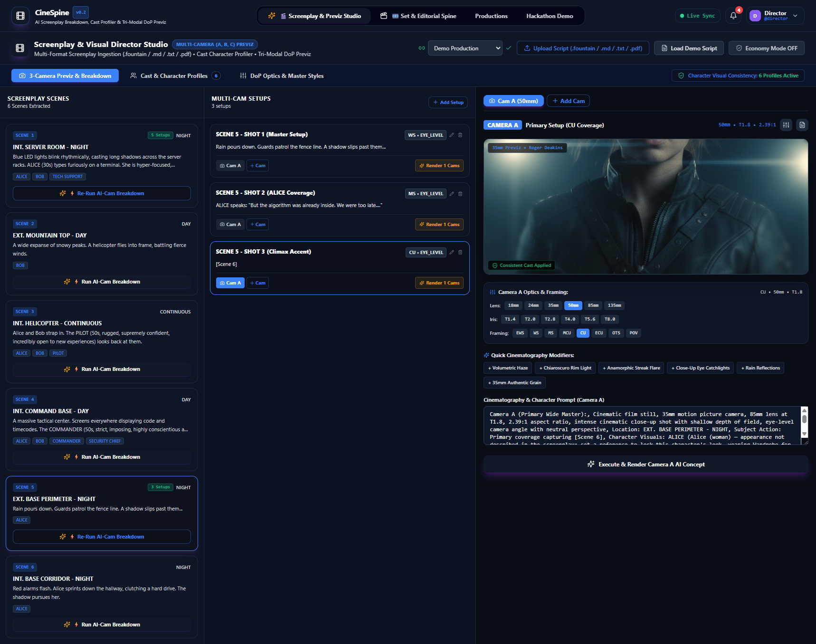Click the Director avatar badge
This screenshot has width=816, height=644.
pyautogui.click(x=755, y=16)
